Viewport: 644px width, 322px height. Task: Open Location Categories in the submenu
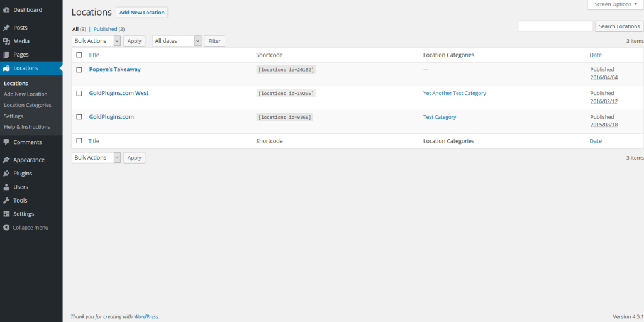(x=28, y=105)
